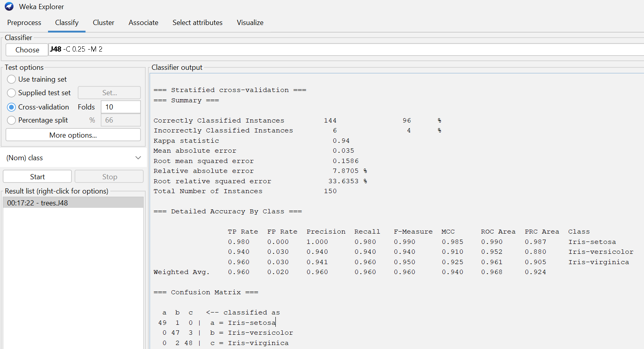Click Total Number of Instances line
Image resolution: width=644 pixels, height=349 pixels.
[245, 191]
